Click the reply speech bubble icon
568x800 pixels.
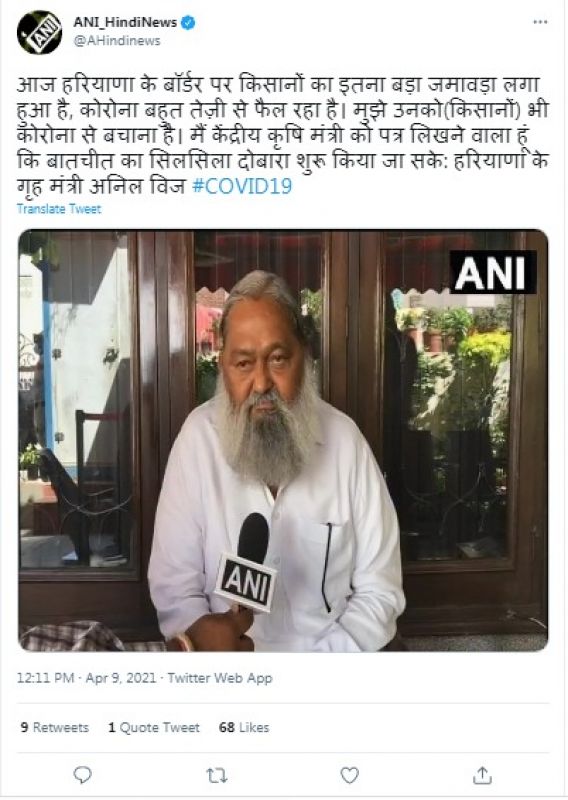pos(83,775)
